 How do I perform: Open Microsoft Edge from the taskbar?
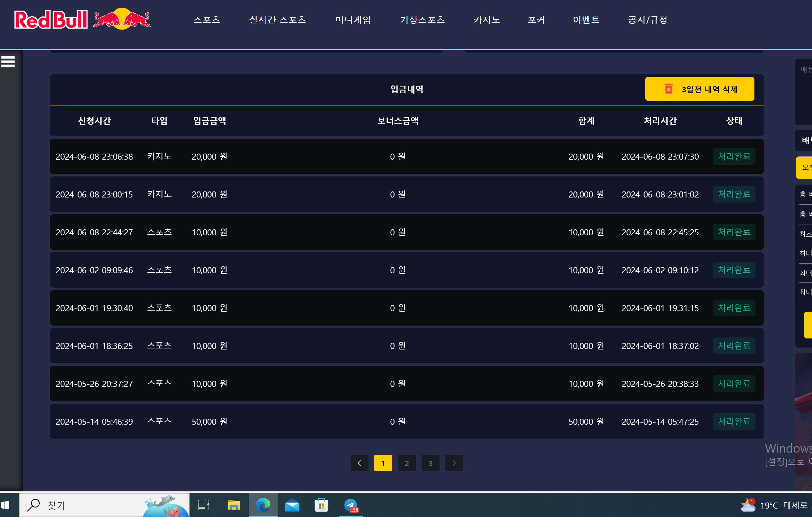click(x=263, y=505)
